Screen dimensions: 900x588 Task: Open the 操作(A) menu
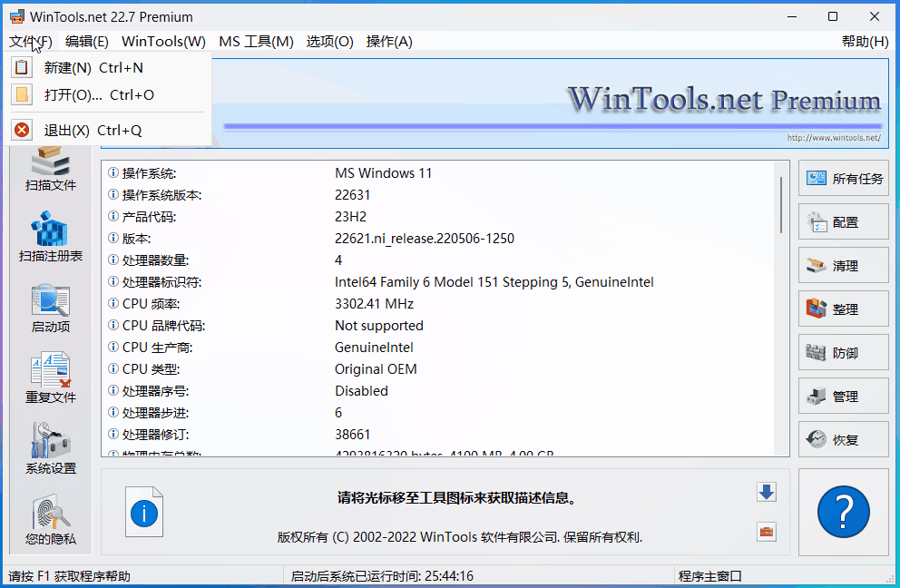click(389, 42)
